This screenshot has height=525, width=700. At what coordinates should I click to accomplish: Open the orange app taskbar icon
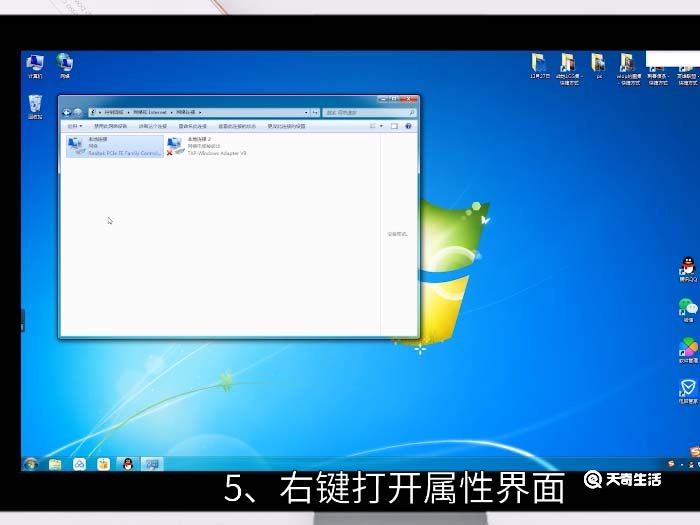pos(104,464)
